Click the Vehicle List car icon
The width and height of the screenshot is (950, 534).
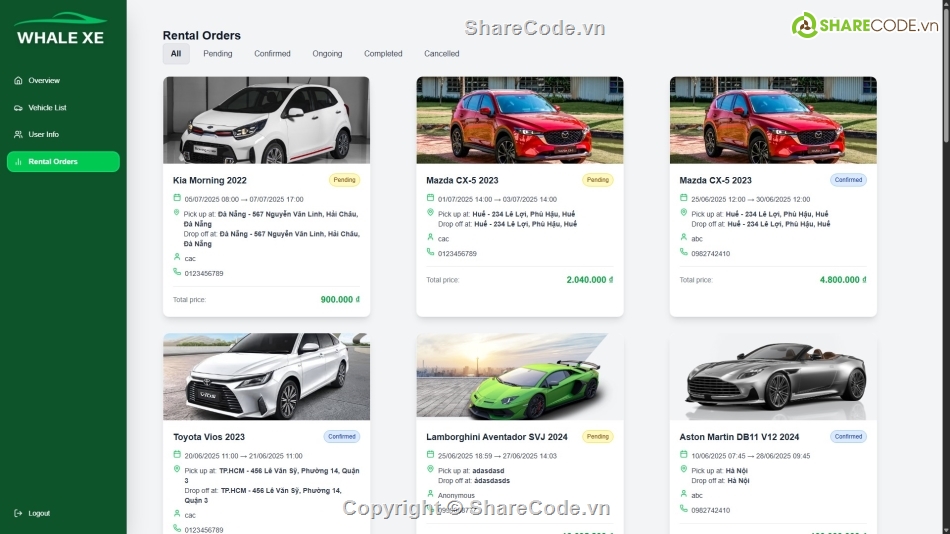pos(18,108)
